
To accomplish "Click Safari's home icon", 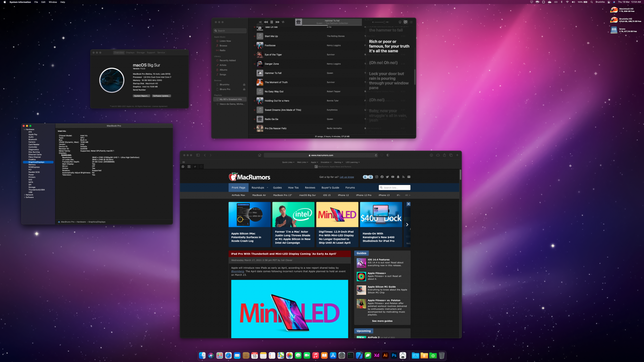I will pos(260,155).
